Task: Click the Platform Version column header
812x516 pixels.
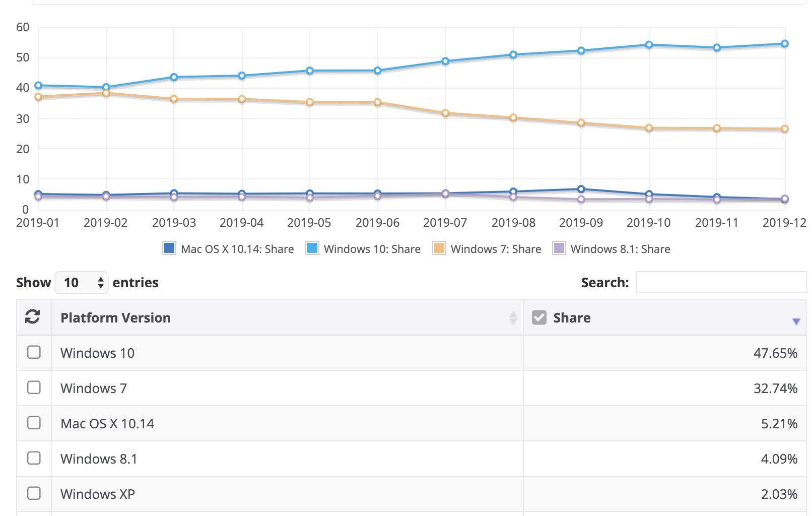Action: click(116, 318)
